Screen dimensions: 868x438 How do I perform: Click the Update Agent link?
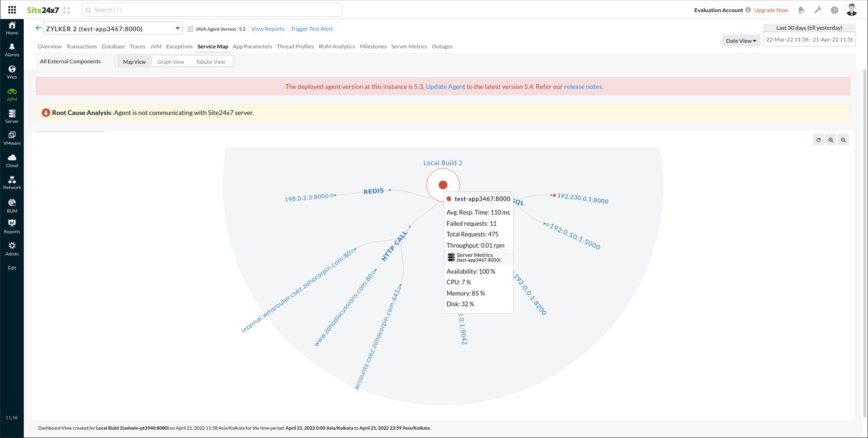[445, 87]
